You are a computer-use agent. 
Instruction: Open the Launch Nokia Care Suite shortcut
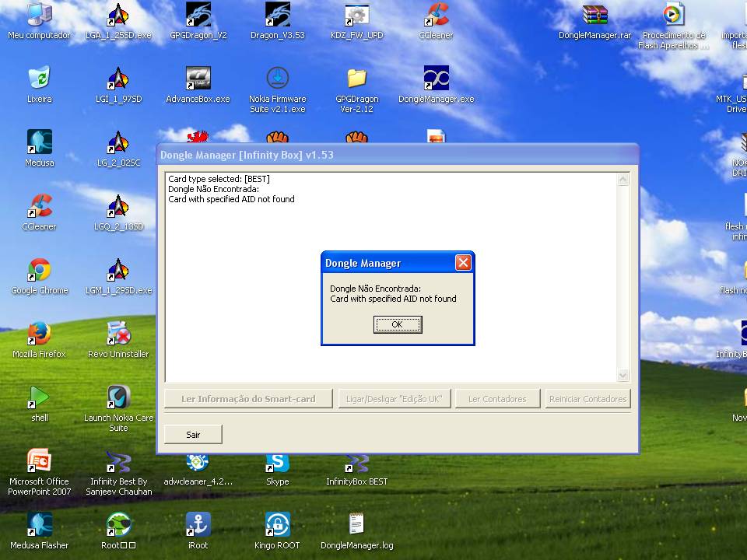point(118,398)
